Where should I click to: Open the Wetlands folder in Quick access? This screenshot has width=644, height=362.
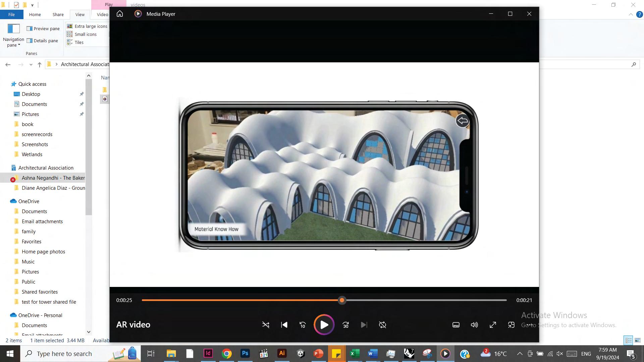(32, 155)
